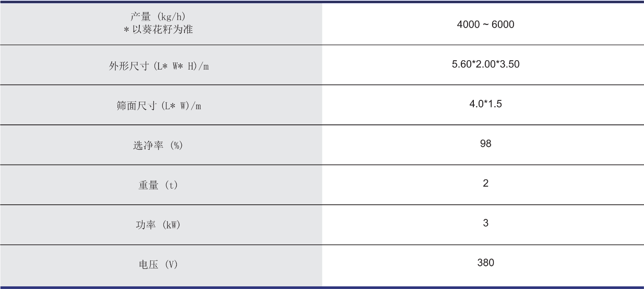644x289 pixels.
Task: Select the 重量 (t) label
Action: [x=158, y=186]
